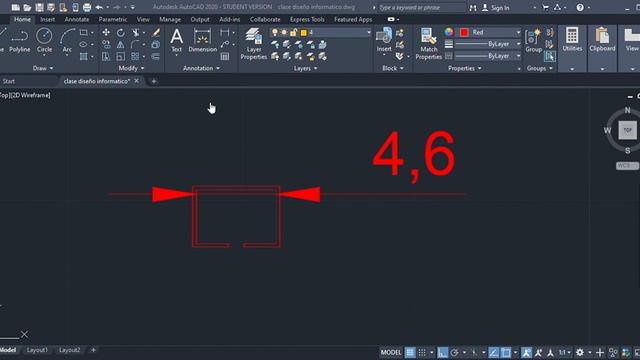Choose the Fillet tool
Screen dimensions: 640x360
[135, 44]
